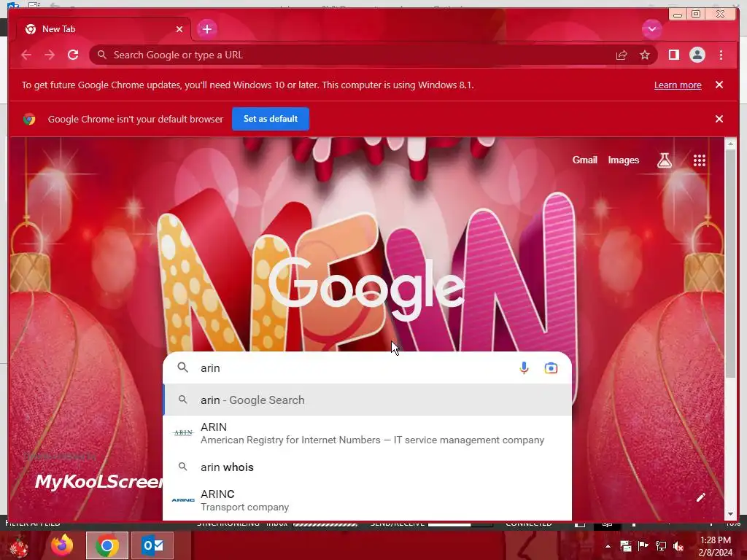This screenshot has width=747, height=560.
Task: Open the Chrome profile avatar menu
Action: pos(697,55)
